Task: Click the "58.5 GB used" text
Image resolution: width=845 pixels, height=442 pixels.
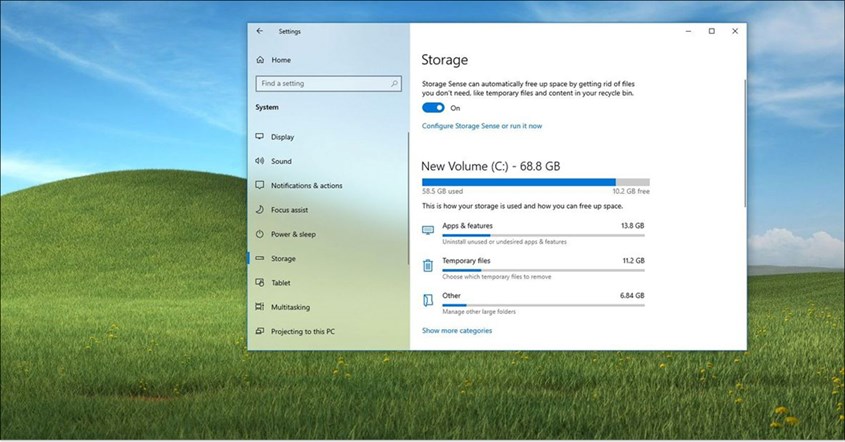Action: (x=442, y=191)
